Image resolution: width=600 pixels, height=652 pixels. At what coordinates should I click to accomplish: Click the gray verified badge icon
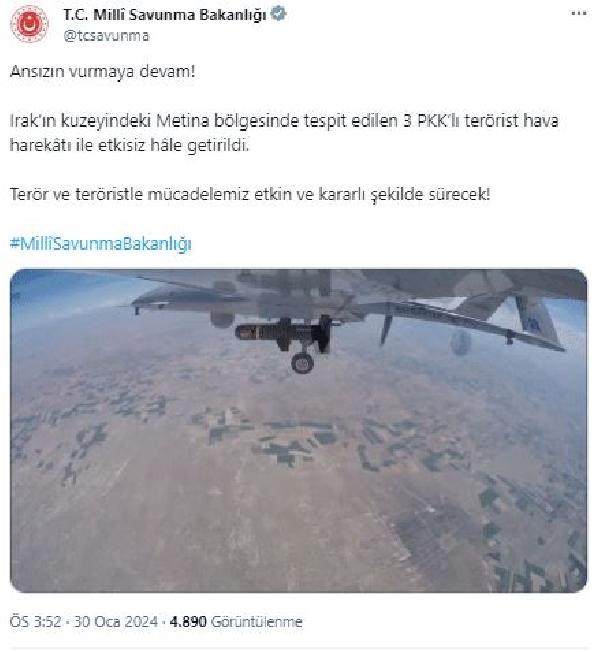click(278, 14)
